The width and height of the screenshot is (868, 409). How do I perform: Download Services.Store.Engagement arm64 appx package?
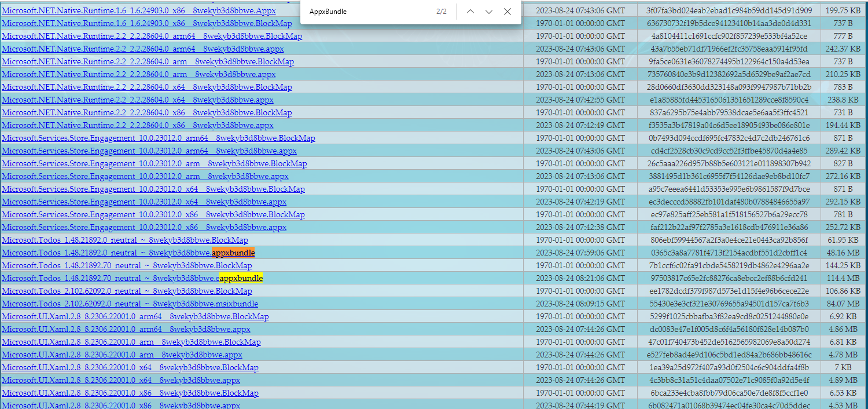point(149,151)
